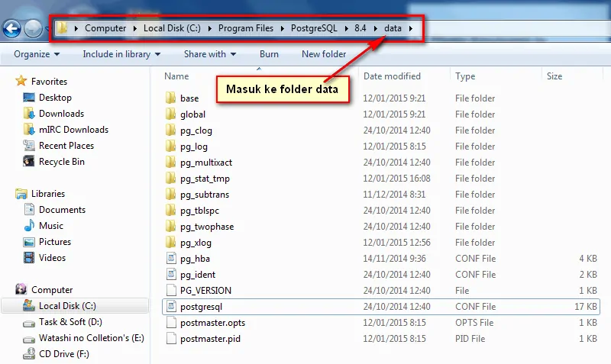Image resolution: width=611 pixels, height=364 pixels.
Task: Click the PG_VERSION file icon
Action: click(x=171, y=290)
